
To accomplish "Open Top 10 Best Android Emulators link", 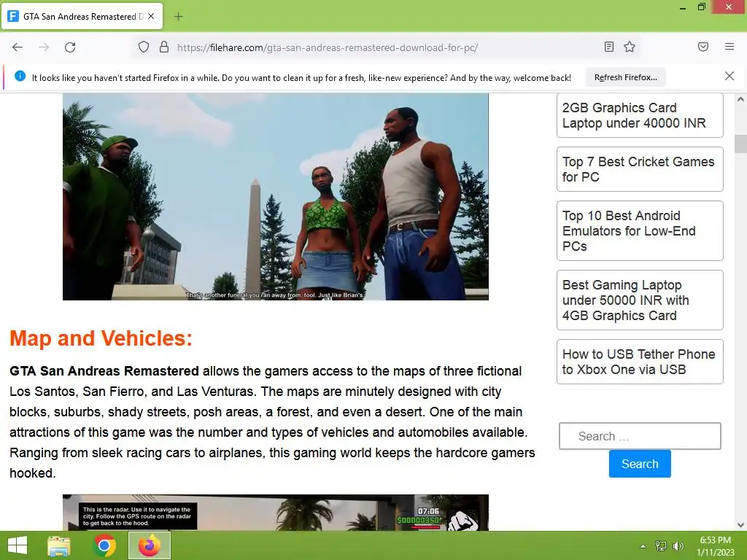I will 640,231.
